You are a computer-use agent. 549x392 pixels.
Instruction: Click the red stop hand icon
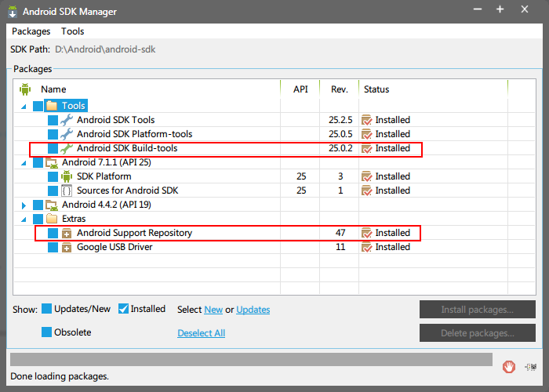coord(509,367)
